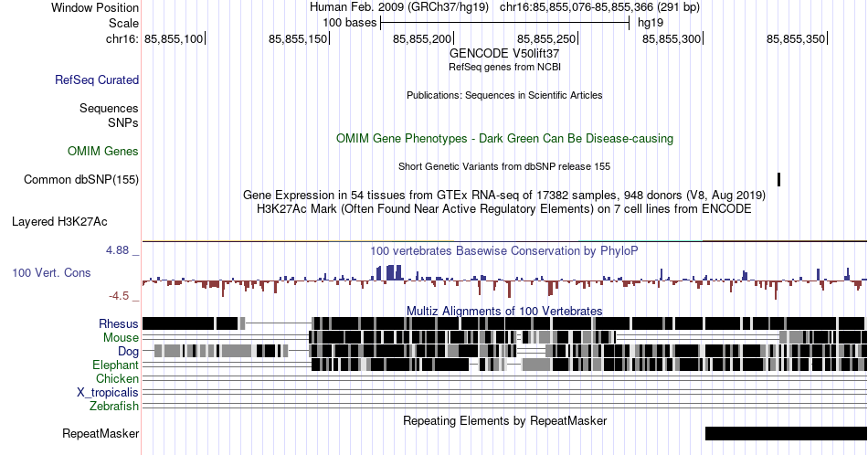Click the GTEx Gene Expression track title
The width and height of the screenshot is (868, 455).
click(x=504, y=196)
